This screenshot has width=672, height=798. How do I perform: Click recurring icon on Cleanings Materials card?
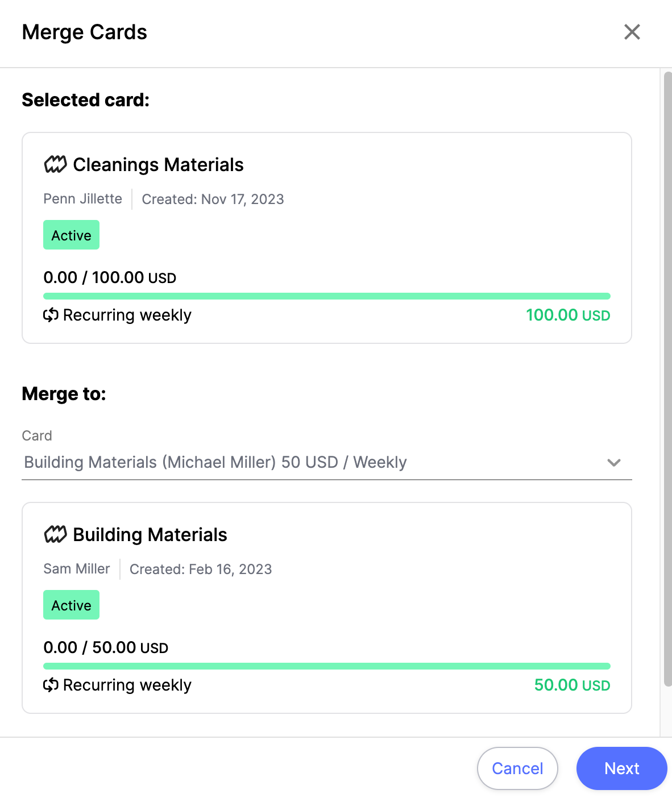[x=51, y=315]
